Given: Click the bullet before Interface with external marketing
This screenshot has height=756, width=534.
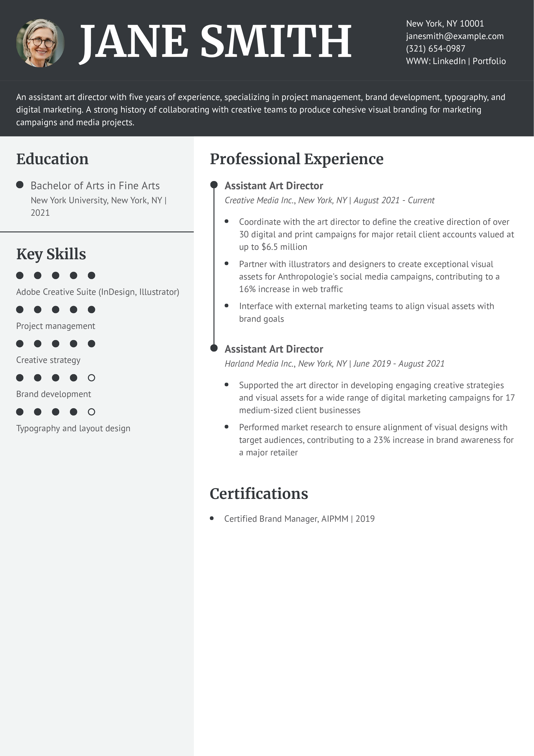Looking at the screenshot, I should 227,306.
